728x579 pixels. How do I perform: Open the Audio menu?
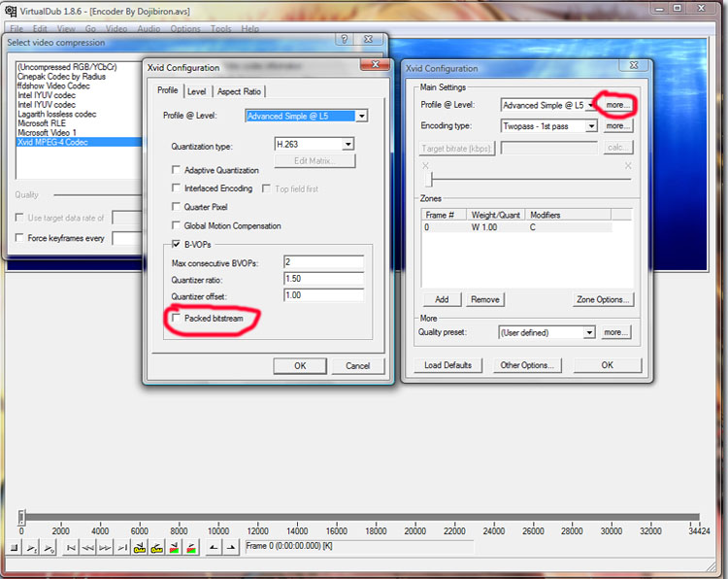pos(149,29)
